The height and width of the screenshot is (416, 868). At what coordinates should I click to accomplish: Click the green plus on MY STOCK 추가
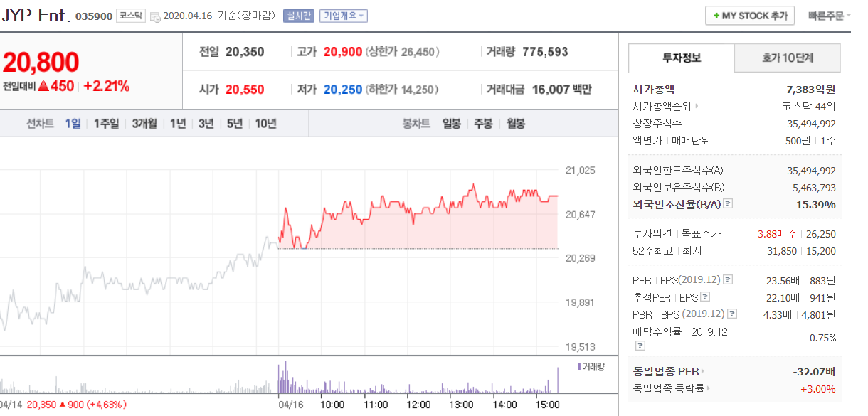[x=716, y=16]
